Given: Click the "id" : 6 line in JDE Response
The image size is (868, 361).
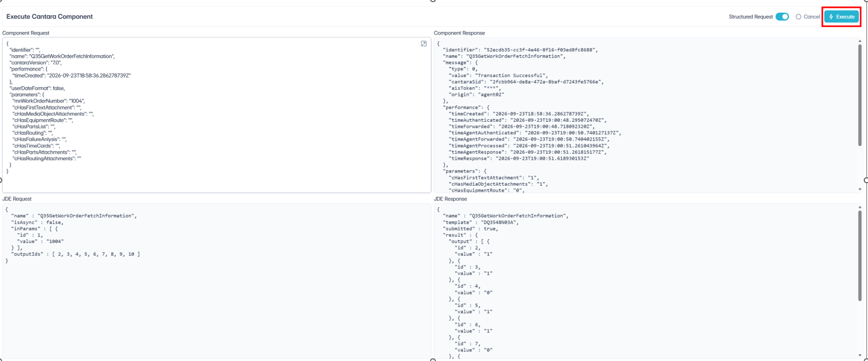Looking at the screenshot, I should [467, 325].
